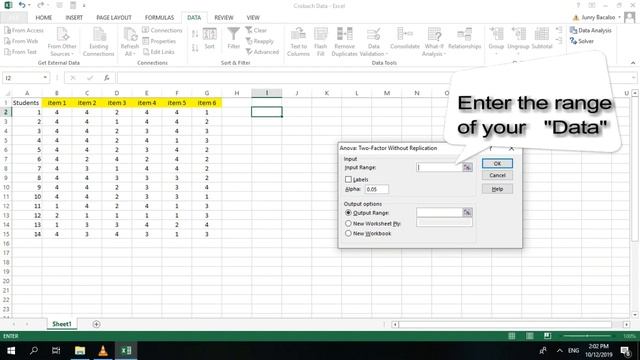
Task: Open the VIEW tab
Action: (253, 18)
